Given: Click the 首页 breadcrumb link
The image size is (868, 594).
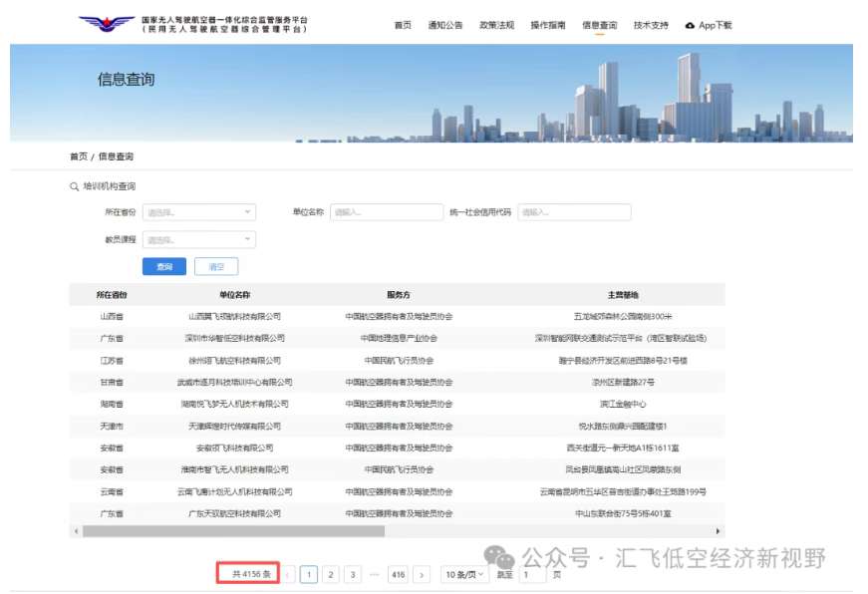Looking at the screenshot, I should (x=78, y=156).
